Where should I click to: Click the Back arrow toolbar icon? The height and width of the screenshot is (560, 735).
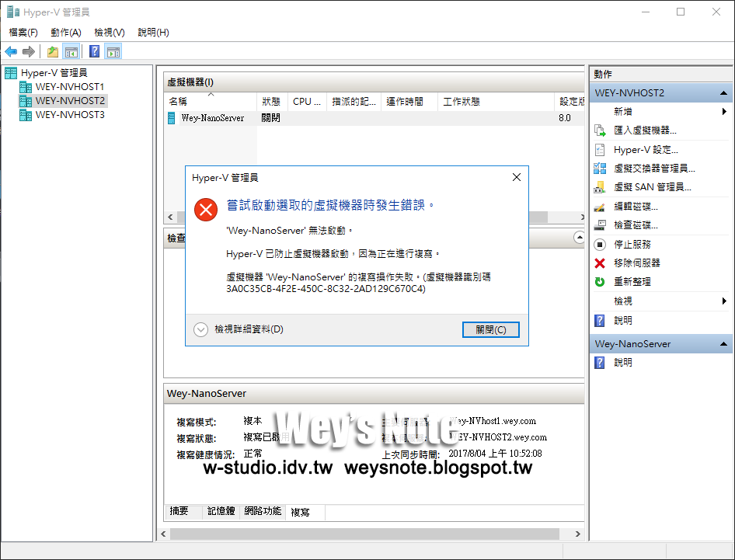11,51
